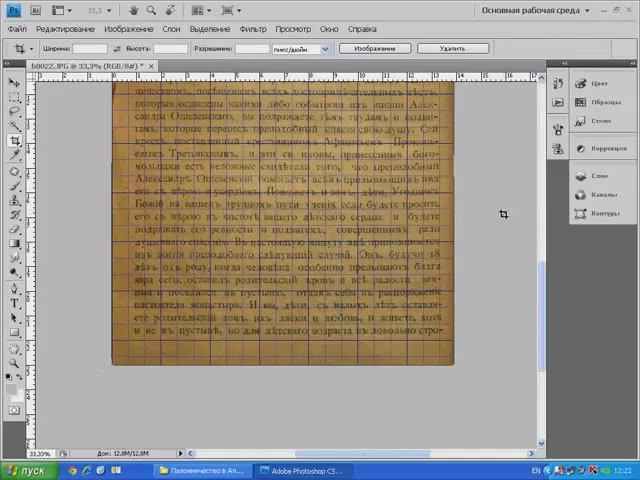
Task: Open the Каналы (Channels) panel
Action: click(602, 195)
